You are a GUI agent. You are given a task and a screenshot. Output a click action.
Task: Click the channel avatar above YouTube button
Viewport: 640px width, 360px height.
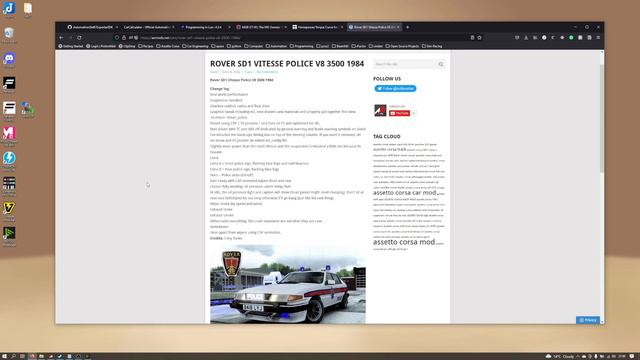[x=380, y=110]
